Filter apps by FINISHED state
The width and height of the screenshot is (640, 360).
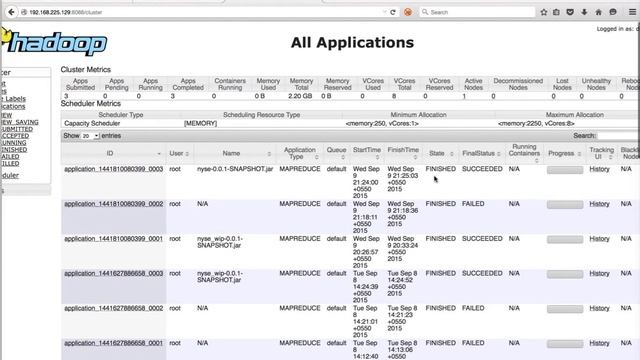tap(14, 150)
